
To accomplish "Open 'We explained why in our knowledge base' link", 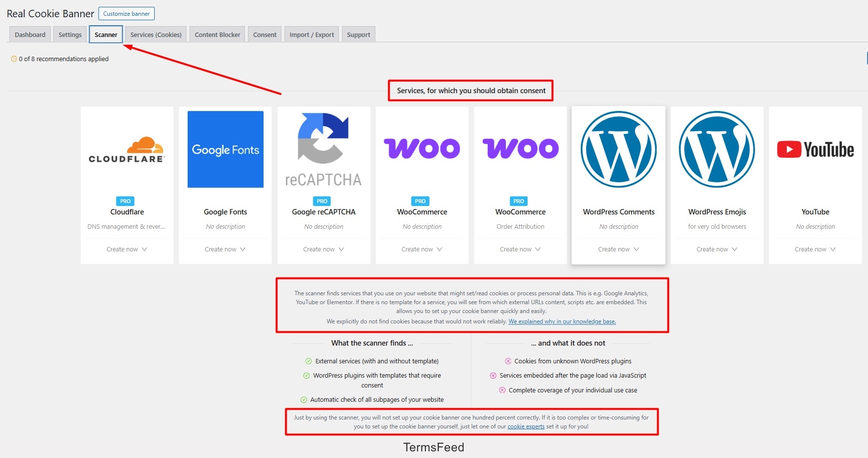I will point(562,321).
